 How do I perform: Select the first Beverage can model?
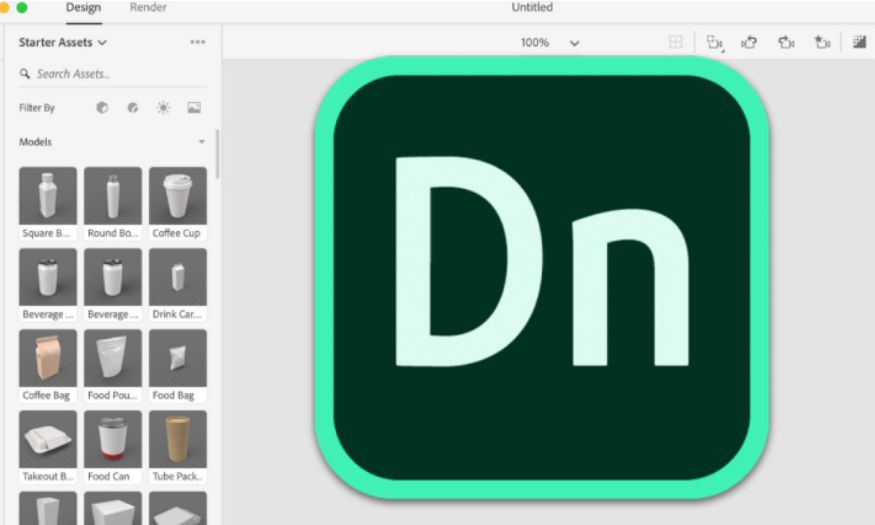click(x=48, y=285)
